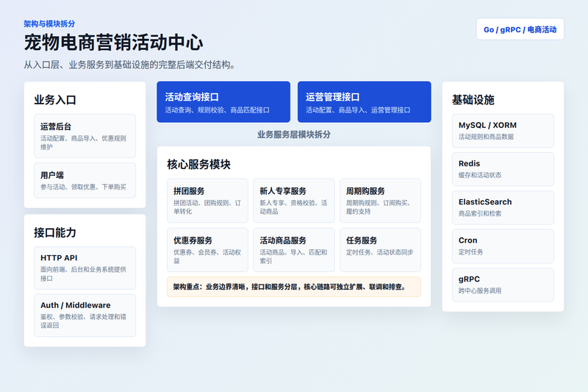Click the Auth / Middleware card

click(85, 315)
